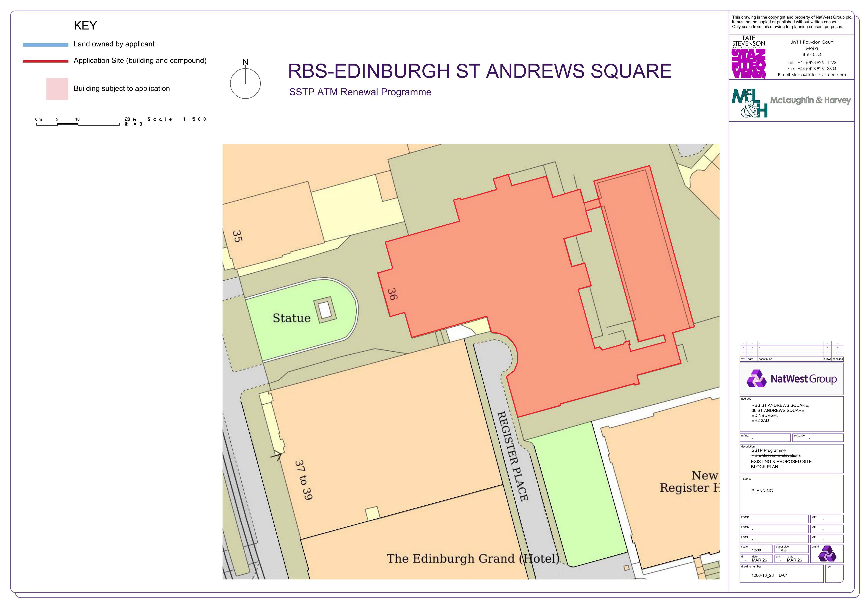
Task: Click the NatWest Group copyright notice
Action: (792, 22)
